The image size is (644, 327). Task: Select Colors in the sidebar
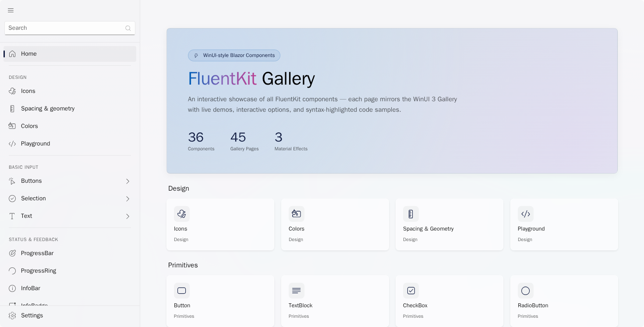[x=70, y=126]
